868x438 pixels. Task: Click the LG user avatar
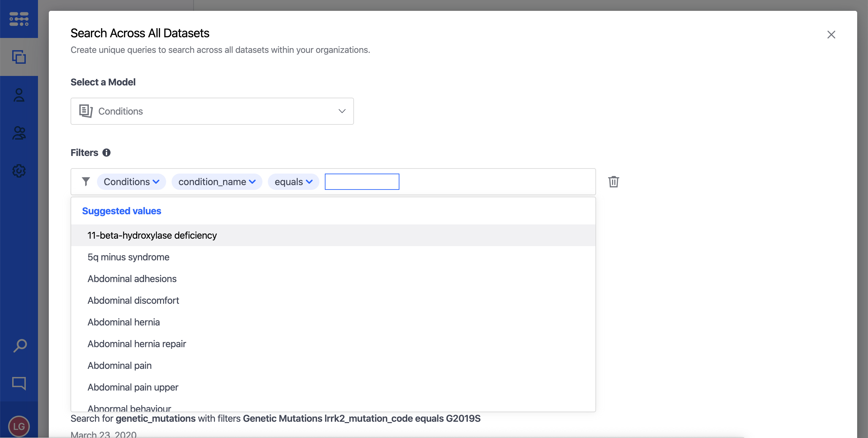click(x=19, y=426)
